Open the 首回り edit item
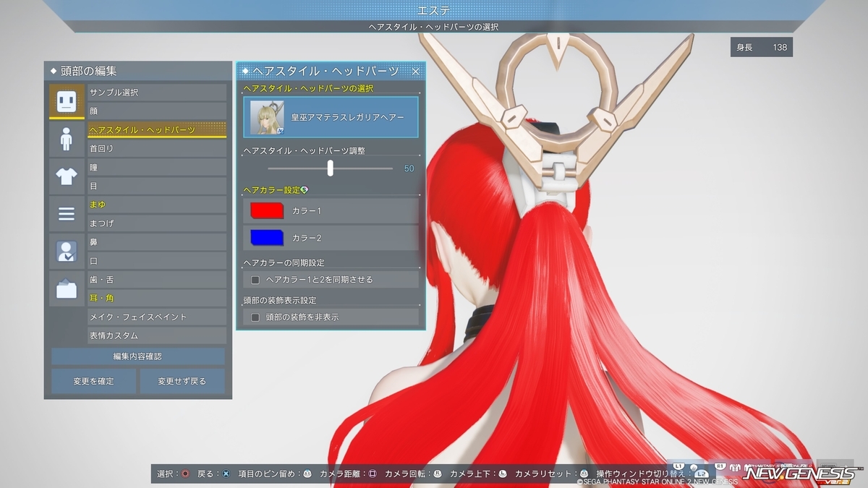 click(157, 148)
